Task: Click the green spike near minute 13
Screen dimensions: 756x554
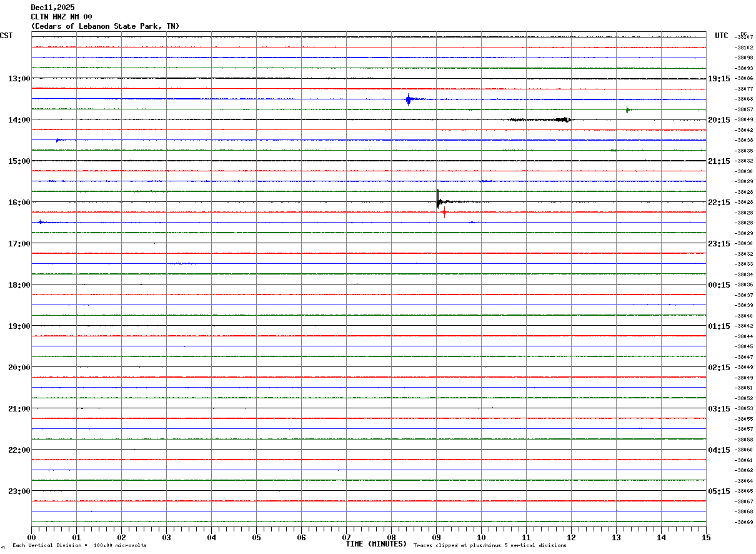Action: pos(627,109)
